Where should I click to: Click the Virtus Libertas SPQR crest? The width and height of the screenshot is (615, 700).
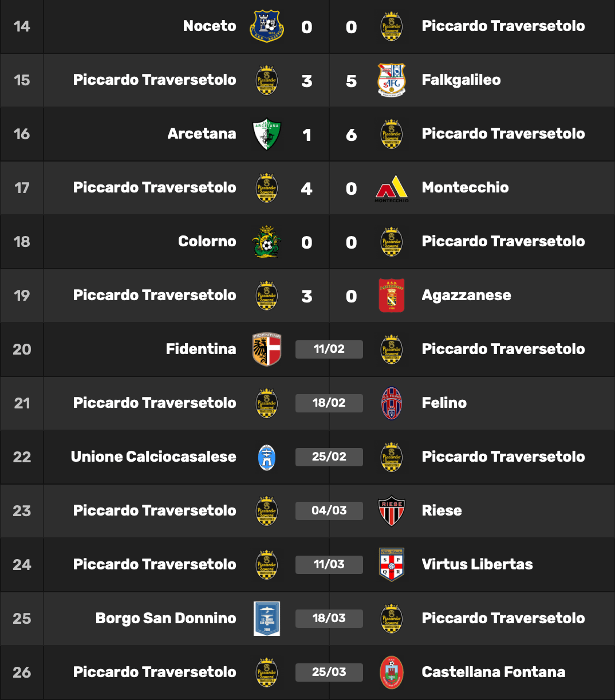[392, 564]
